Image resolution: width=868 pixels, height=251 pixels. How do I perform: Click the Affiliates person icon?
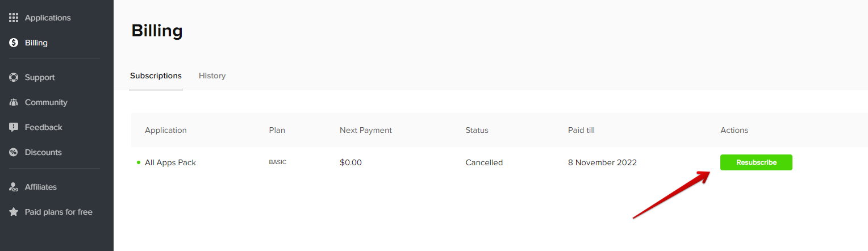pos(14,187)
